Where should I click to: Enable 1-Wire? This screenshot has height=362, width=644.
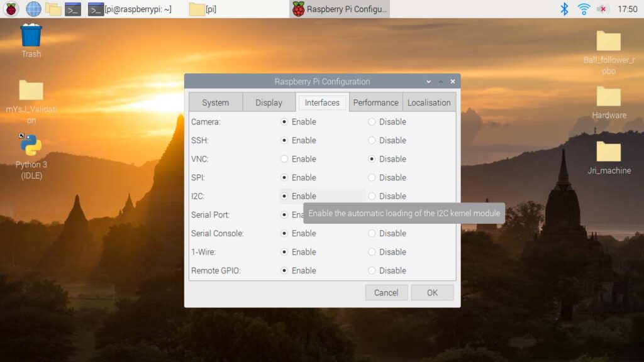click(284, 252)
